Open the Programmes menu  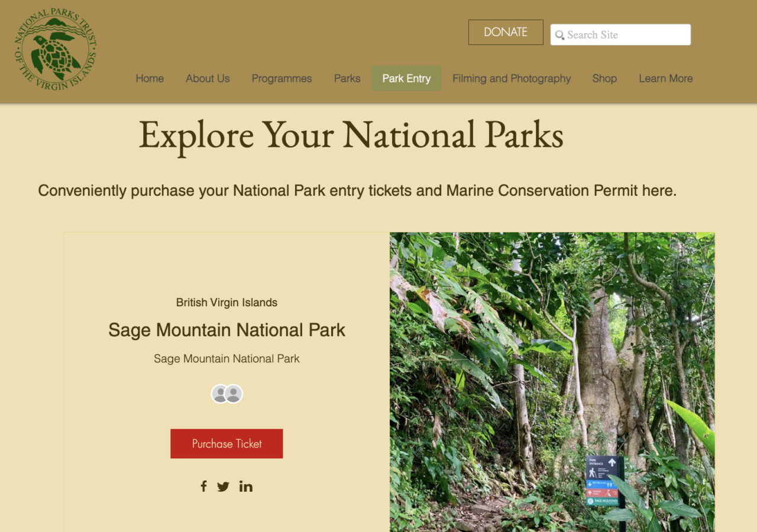pyautogui.click(x=282, y=79)
